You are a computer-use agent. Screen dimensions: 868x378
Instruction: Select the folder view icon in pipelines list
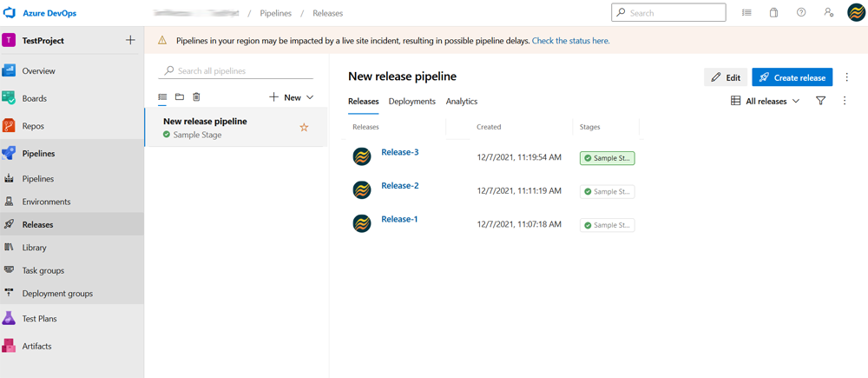180,97
